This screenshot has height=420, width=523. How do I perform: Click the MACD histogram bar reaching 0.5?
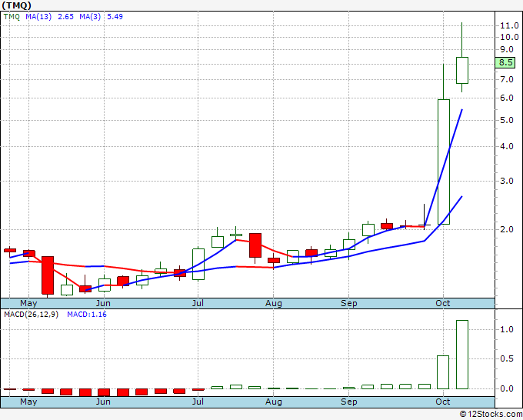tap(443, 372)
